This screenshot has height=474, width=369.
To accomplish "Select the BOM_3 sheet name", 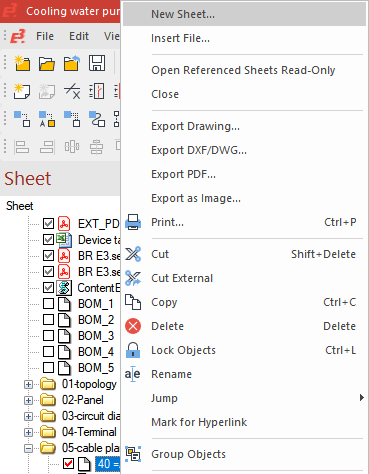I will 96,335.
